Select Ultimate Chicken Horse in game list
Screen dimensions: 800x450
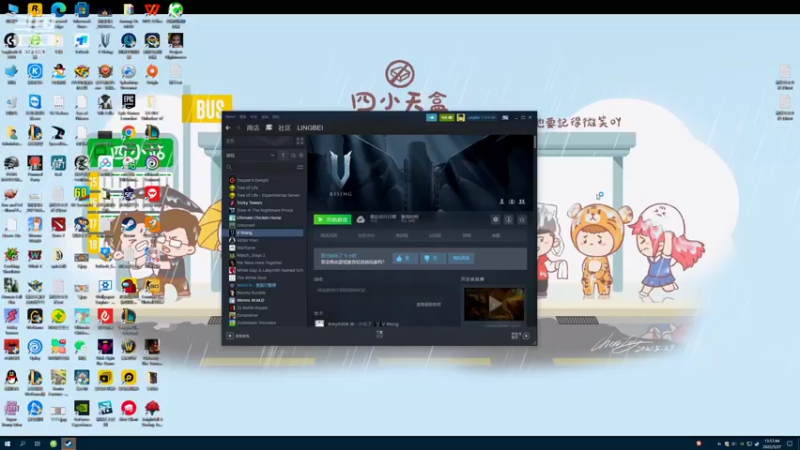(x=259, y=218)
